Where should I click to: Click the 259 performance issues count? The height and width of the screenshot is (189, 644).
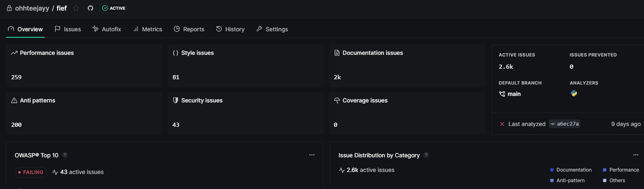coord(16,77)
